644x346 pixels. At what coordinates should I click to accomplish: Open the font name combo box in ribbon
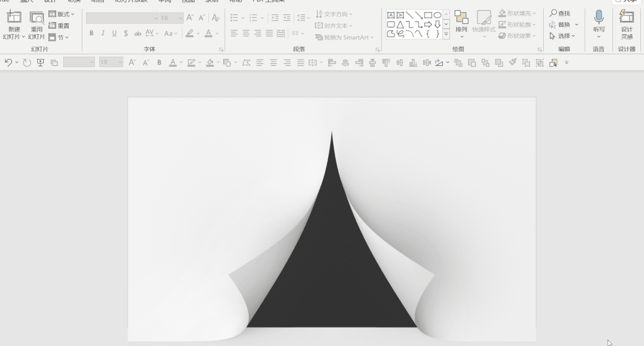coord(122,18)
